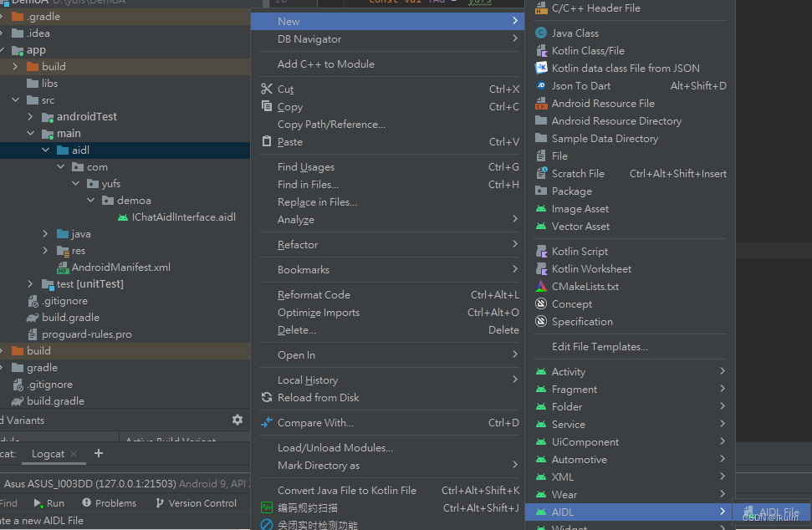812x530 pixels.
Task: Click the Vector Asset android icon
Action: [541, 227]
